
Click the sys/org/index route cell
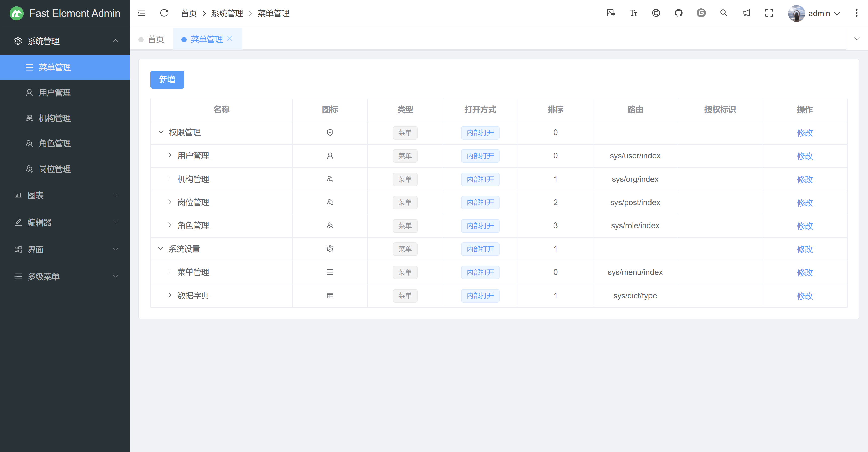pos(635,179)
